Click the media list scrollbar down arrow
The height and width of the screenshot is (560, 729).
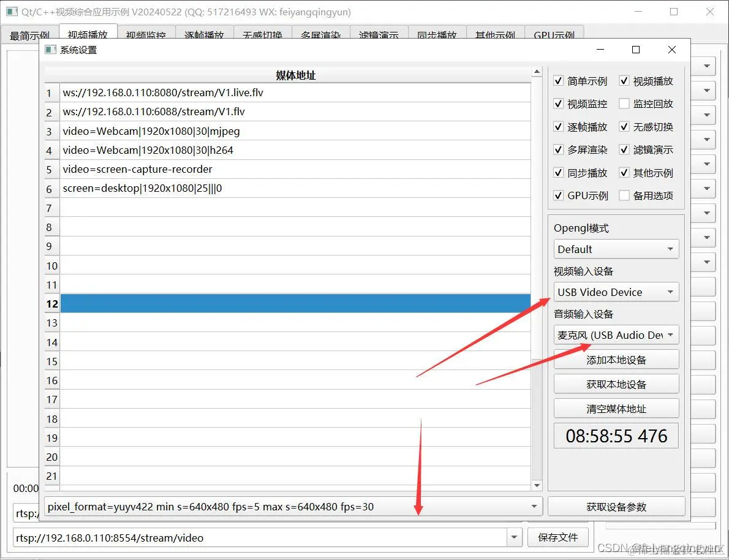coord(537,486)
